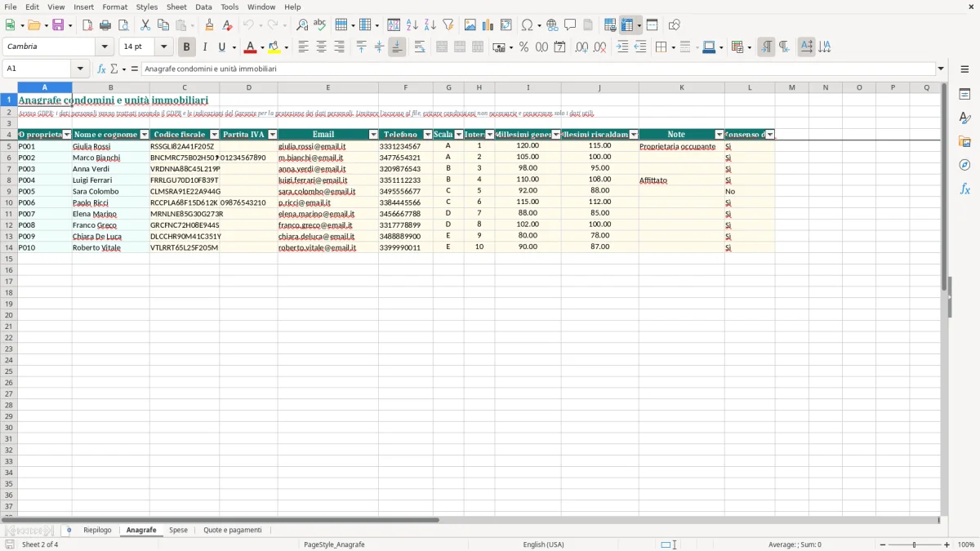Toggle Bold formatting
This screenshot has height=551, width=980.
point(187,47)
